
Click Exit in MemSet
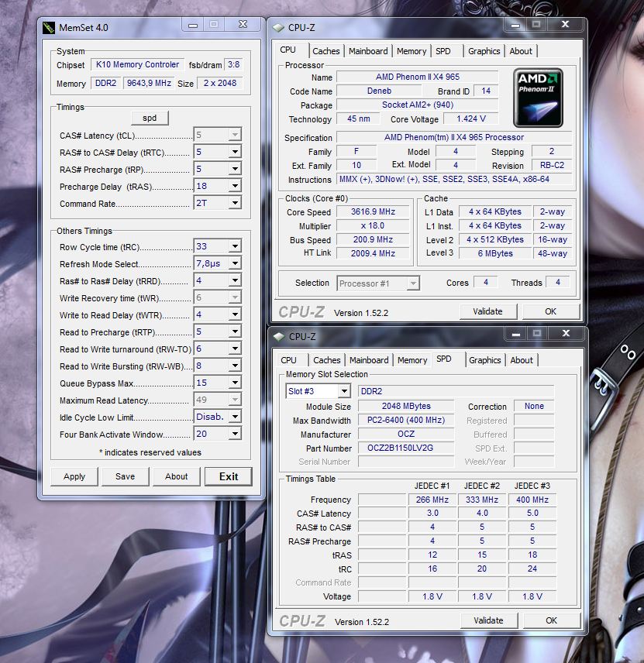click(229, 476)
